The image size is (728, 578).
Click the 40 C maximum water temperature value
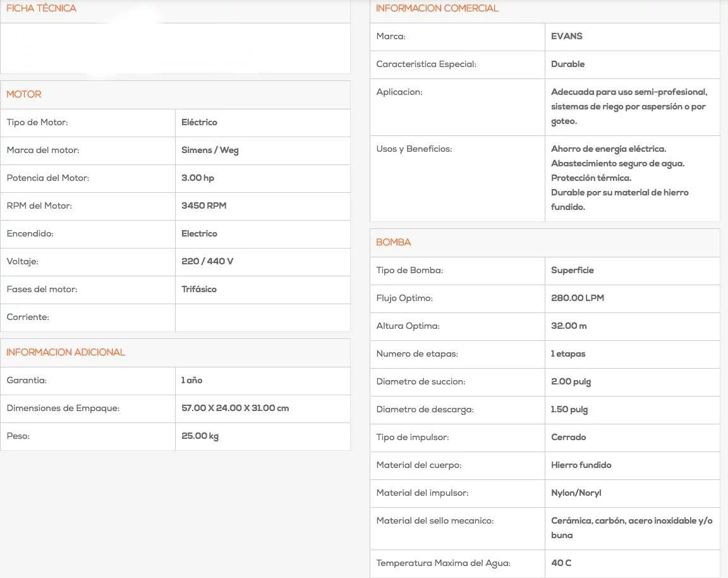[x=561, y=563]
